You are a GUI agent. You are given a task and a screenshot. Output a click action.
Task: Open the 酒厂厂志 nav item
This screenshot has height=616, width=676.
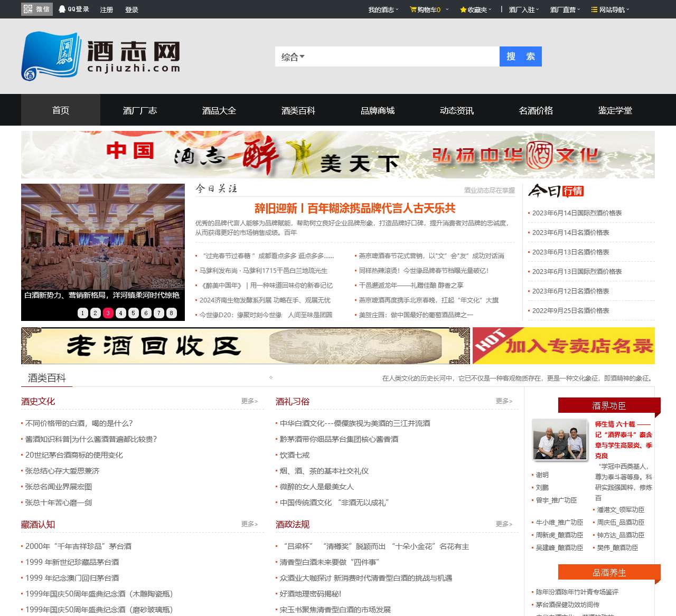(140, 110)
